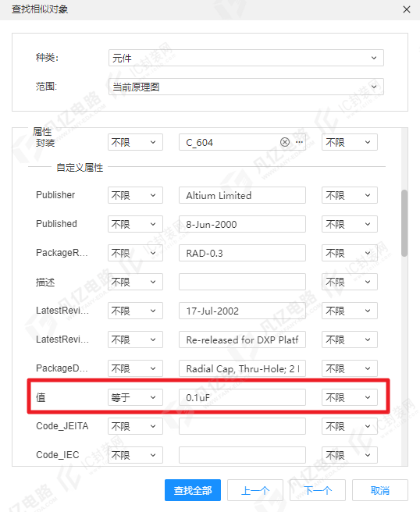Screen dimensions: 420x512
Task: Open 描述 row left match dropdown
Action: [135, 282]
